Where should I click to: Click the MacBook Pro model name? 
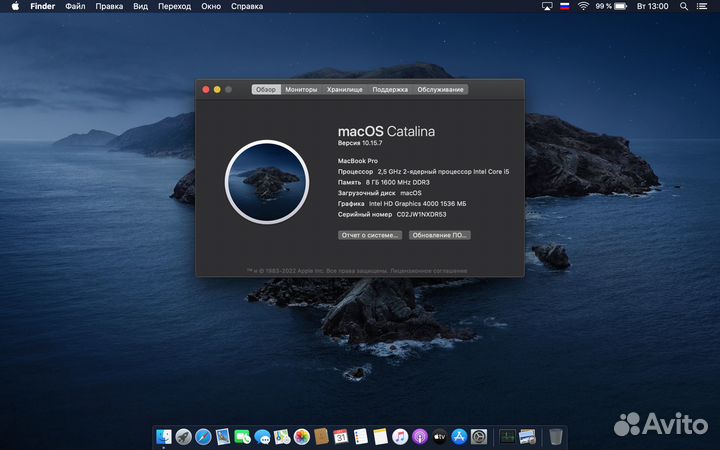coord(358,161)
